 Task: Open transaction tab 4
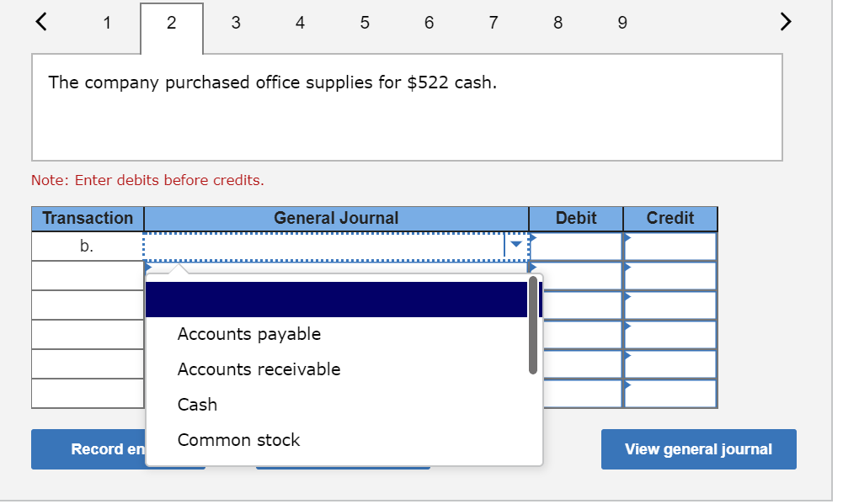300,23
